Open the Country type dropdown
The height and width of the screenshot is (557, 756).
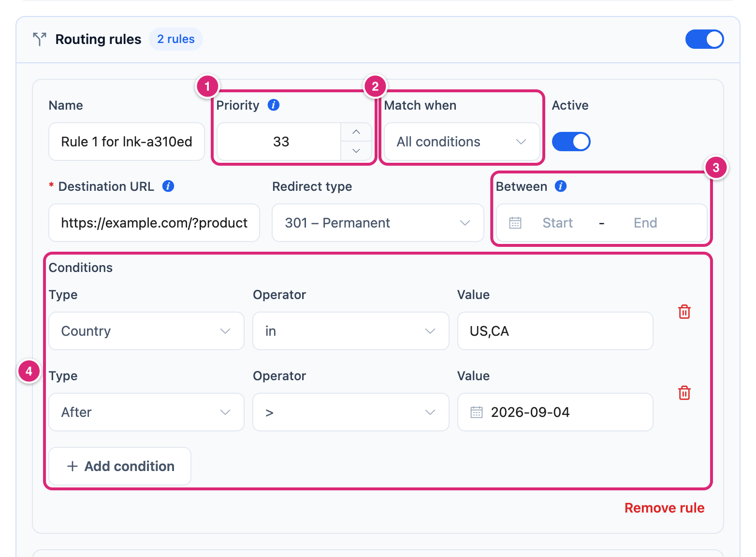point(146,331)
